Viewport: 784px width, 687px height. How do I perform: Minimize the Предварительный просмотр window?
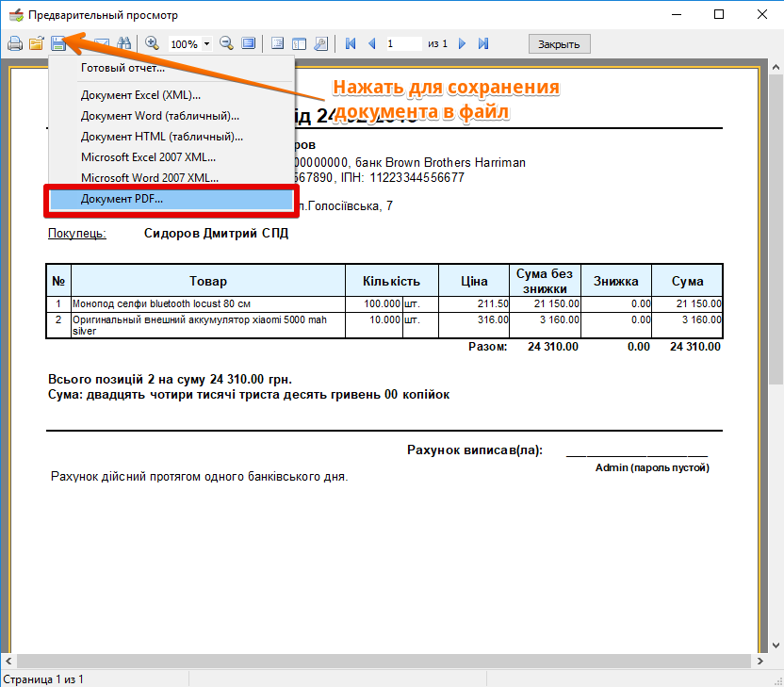(x=677, y=14)
